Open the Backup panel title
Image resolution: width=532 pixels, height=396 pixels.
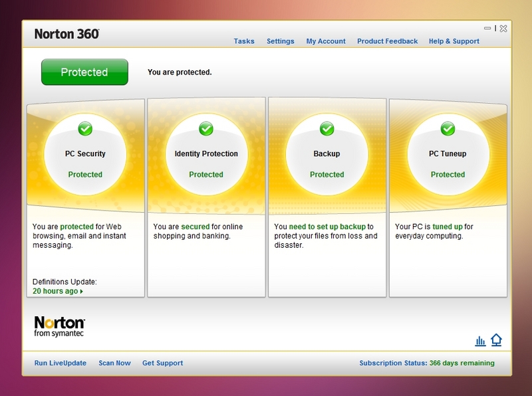pos(327,153)
